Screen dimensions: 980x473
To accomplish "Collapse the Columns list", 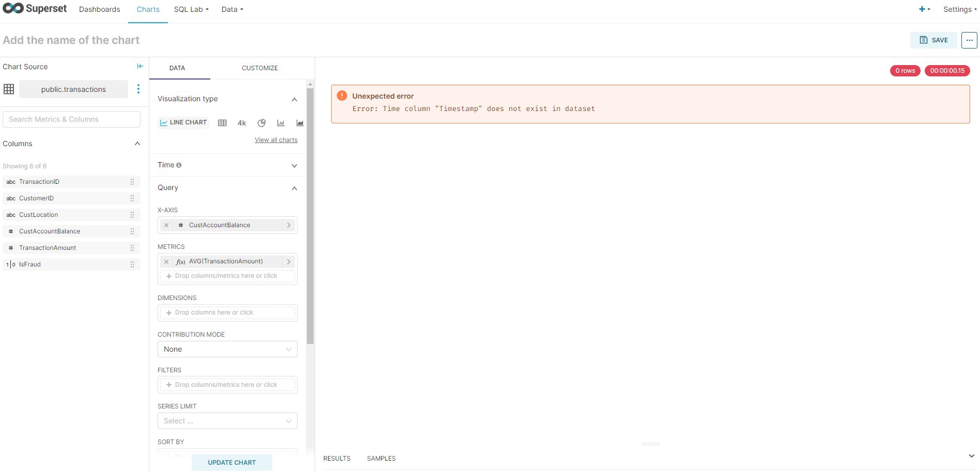I will (x=137, y=144).
